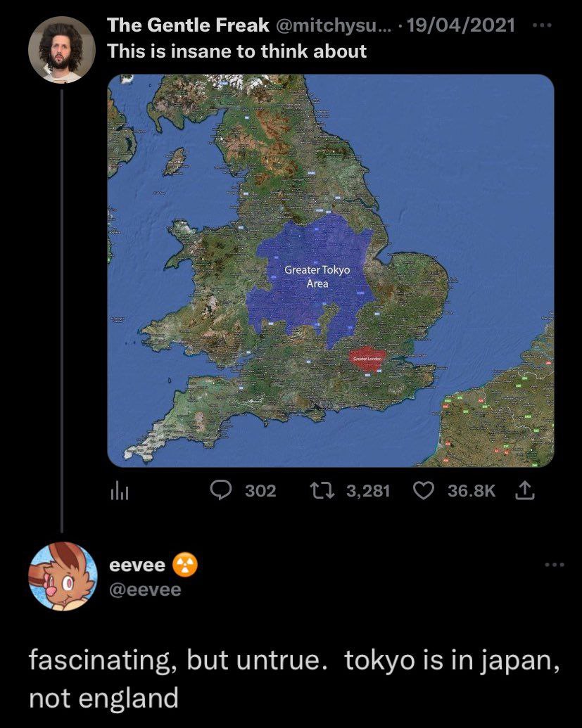Open more options on eevee's reply
The height and width of the screenshot is (728, 582).
tap(555, 564)
